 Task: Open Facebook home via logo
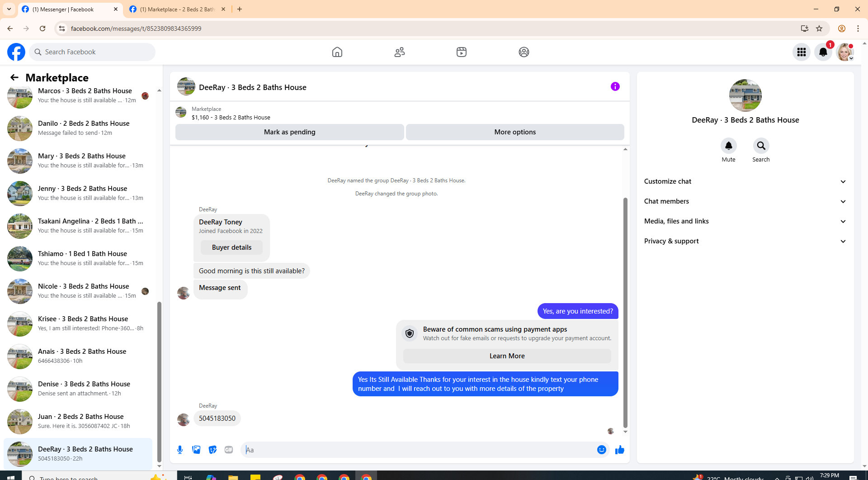[x=16, y=52]
